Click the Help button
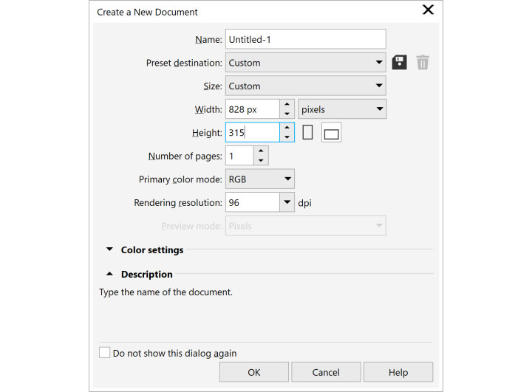Screen dimensions: 532x392 point(398,372)
